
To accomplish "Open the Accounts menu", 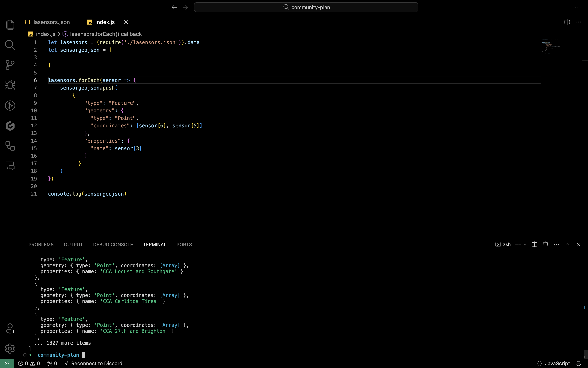I will pos(10,328).
